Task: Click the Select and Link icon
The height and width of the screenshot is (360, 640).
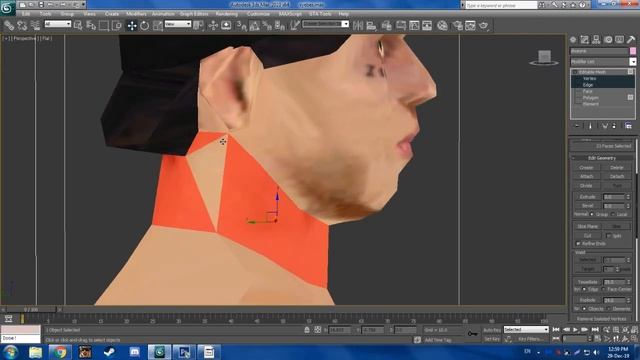Action: coord(9,26)
